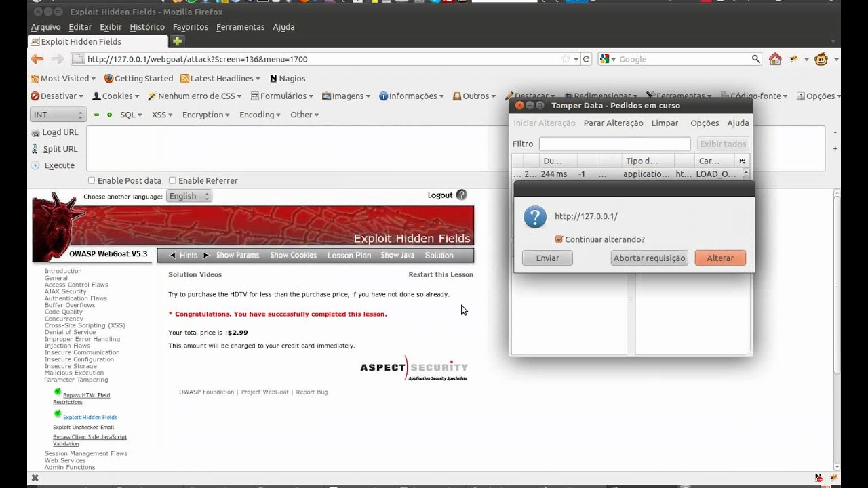Open Latest Headlines dropdown
The width and height of the screenshot is (868, 488).
[x=220, y=78]
